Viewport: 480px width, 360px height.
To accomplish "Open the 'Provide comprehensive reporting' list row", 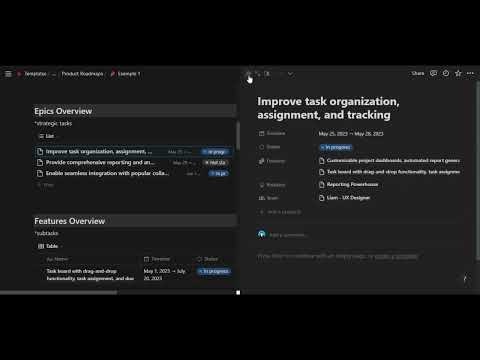I will [x=133, y=163].
